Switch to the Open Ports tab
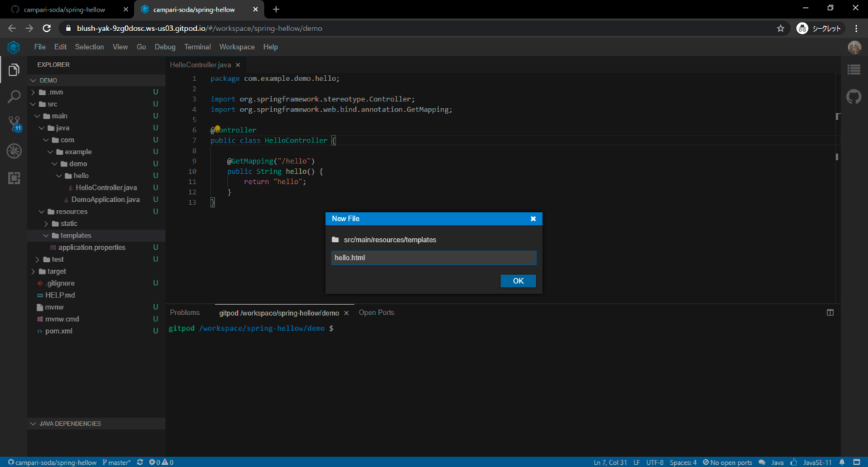Screen dimensions: 868x467 (x=377, y=313)
